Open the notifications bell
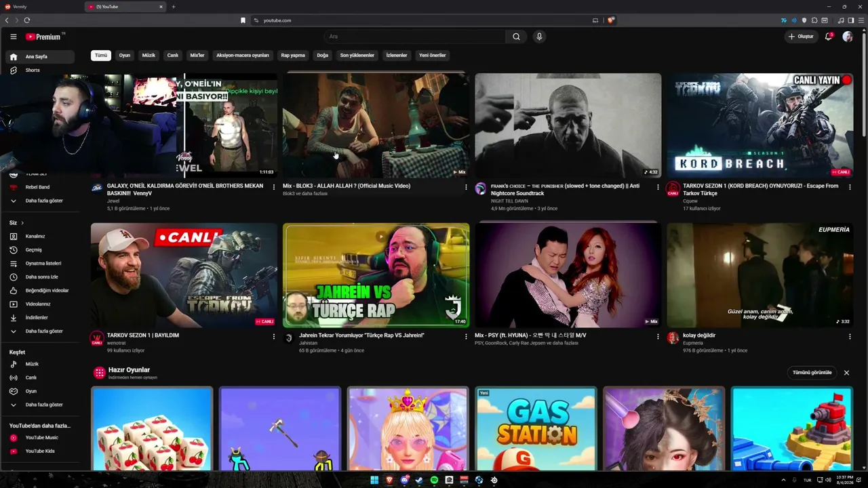The image size is (868, 488). coord(829,37)
